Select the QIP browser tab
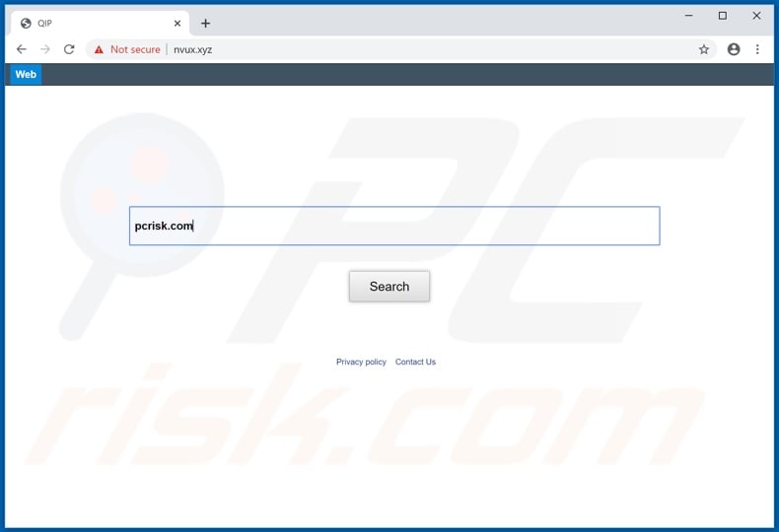Viewport: 779px width, 532px height. coord(101,24)
